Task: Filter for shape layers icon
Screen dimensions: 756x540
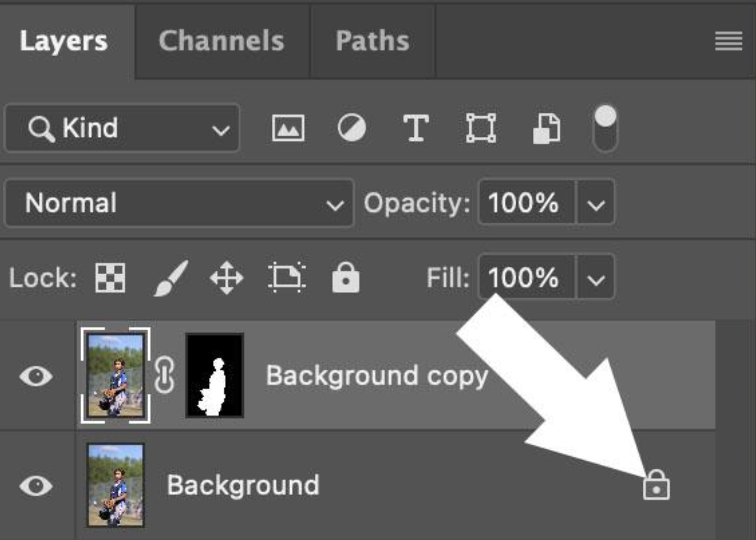Action: (x=481, y=128)
